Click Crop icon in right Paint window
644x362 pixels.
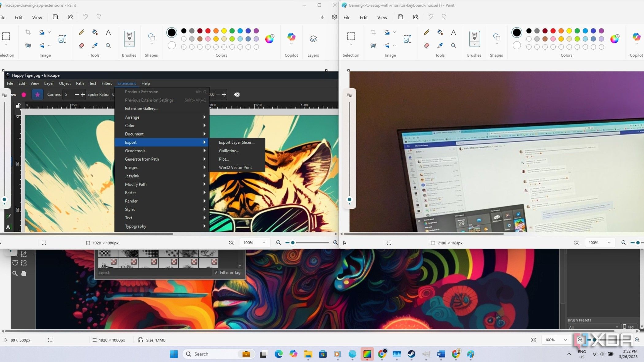[x=373, y=32]
